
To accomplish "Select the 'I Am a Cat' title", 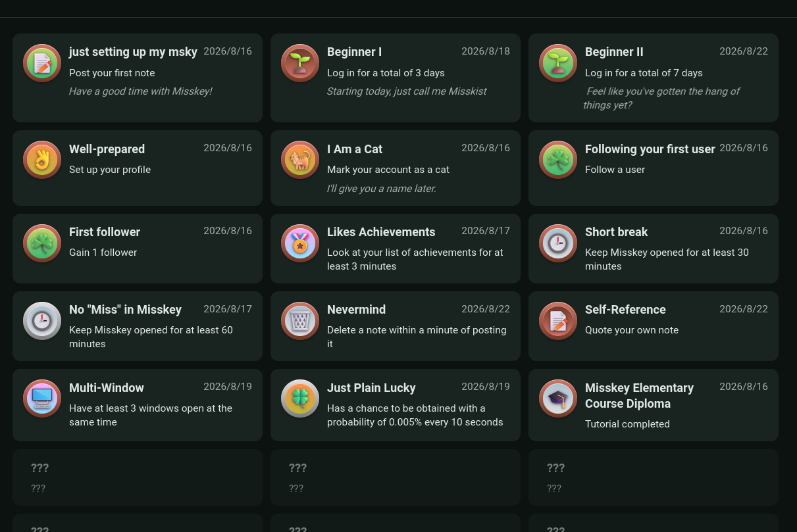I will (x=355, y=149).
